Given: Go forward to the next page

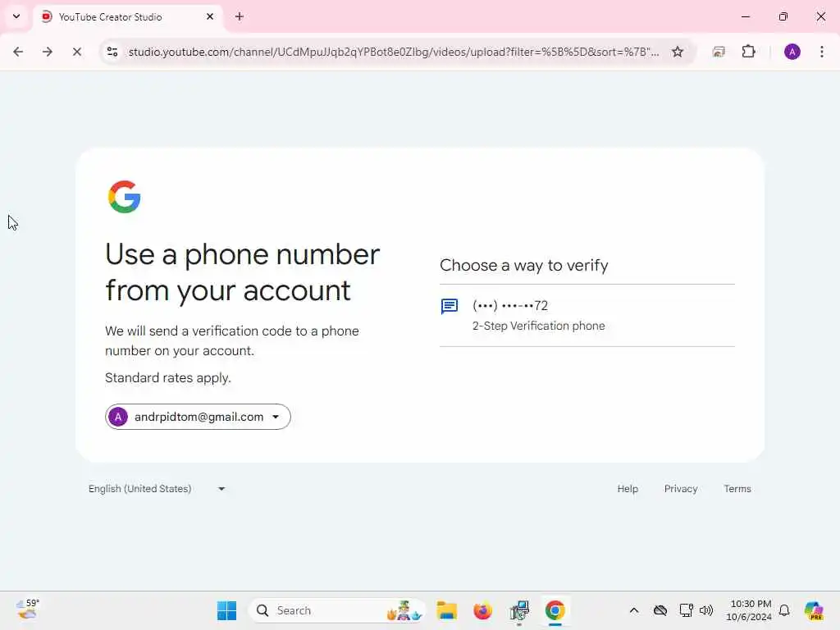Looking at the screenshot, I should [x=47, y=52].
